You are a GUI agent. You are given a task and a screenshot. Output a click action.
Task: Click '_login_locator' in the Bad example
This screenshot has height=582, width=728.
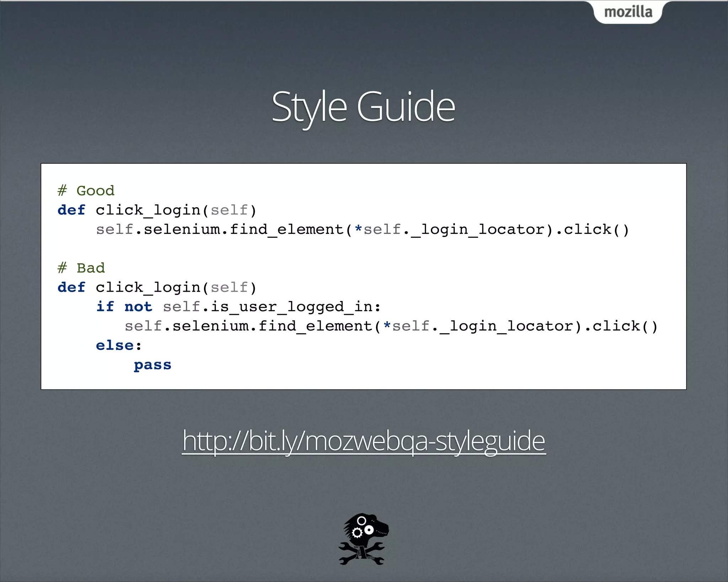click(506, 326)
